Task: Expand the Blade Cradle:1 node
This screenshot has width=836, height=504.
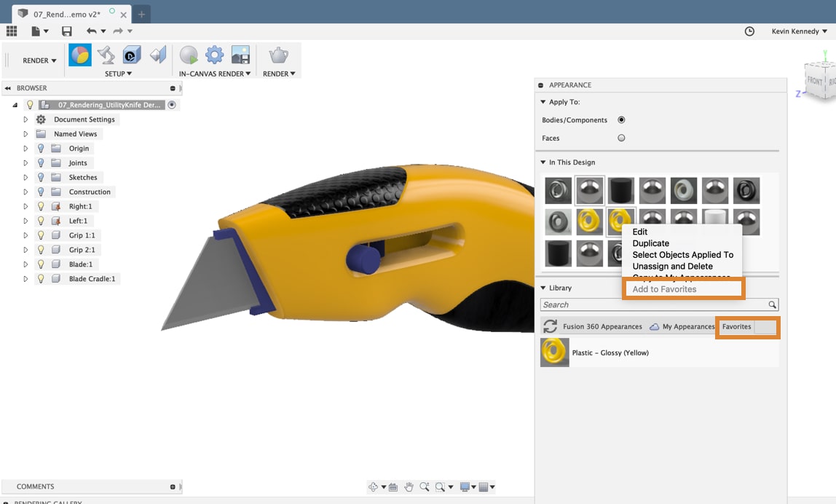Action: pyautogui.click(x=25, y=278)
